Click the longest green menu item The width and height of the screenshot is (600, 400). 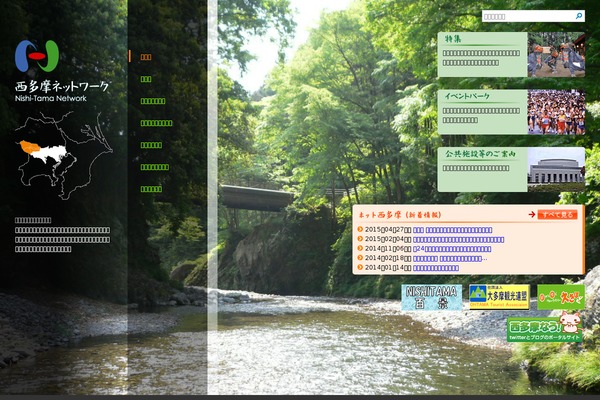click(156, 123)
